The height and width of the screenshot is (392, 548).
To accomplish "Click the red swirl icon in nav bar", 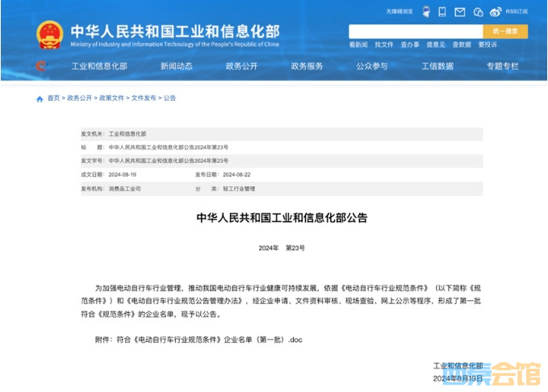I will click(41, 65).
